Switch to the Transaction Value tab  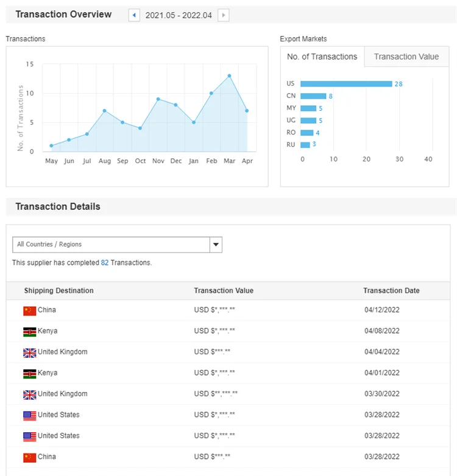[406, 57]
